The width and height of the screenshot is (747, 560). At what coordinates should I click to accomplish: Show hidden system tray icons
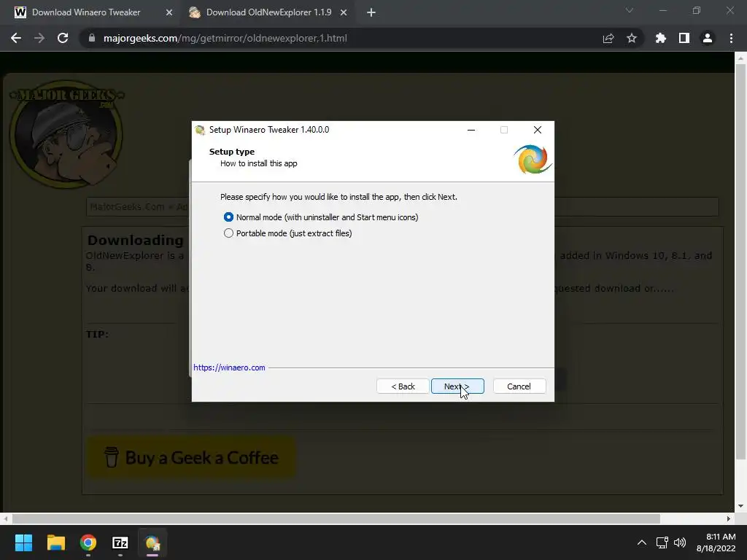pyautogui.click(x=642, y=542)
